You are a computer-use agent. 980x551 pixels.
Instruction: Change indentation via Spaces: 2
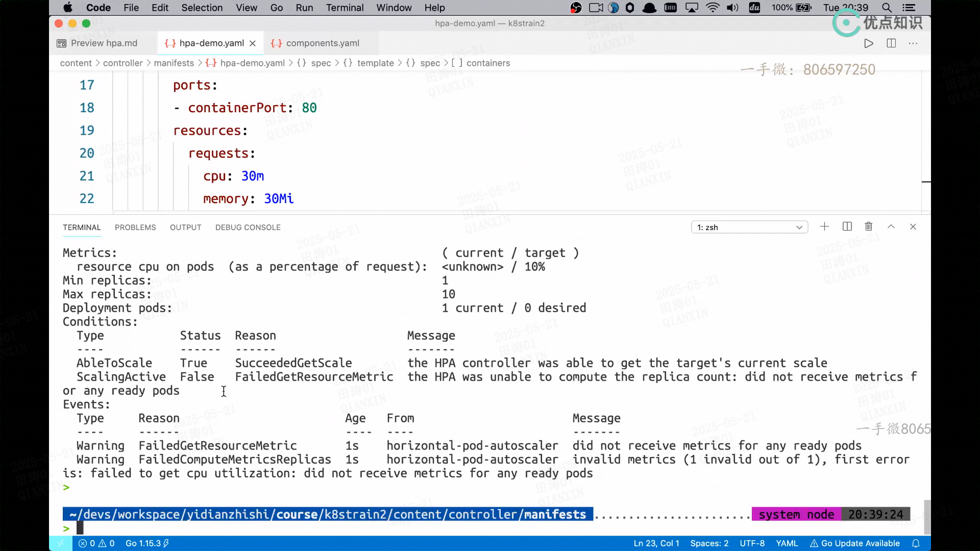pos(709,543)
